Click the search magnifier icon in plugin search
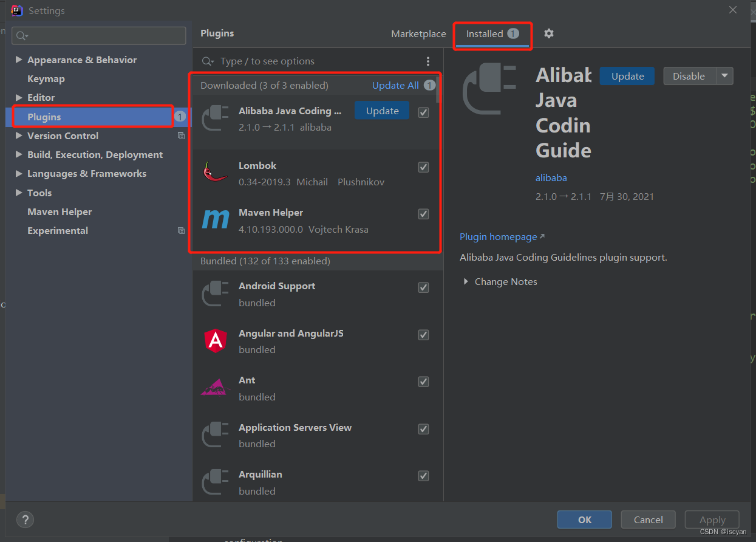 click(208, 61)
